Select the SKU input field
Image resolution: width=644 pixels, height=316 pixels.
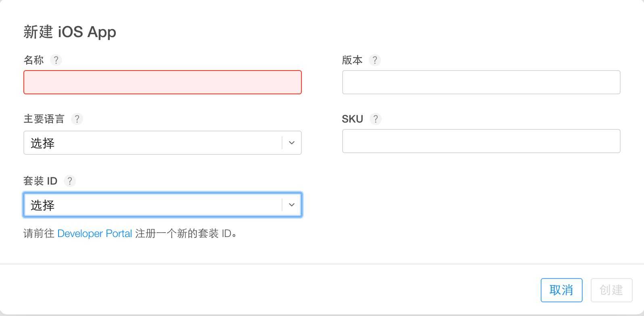(481, 141)
